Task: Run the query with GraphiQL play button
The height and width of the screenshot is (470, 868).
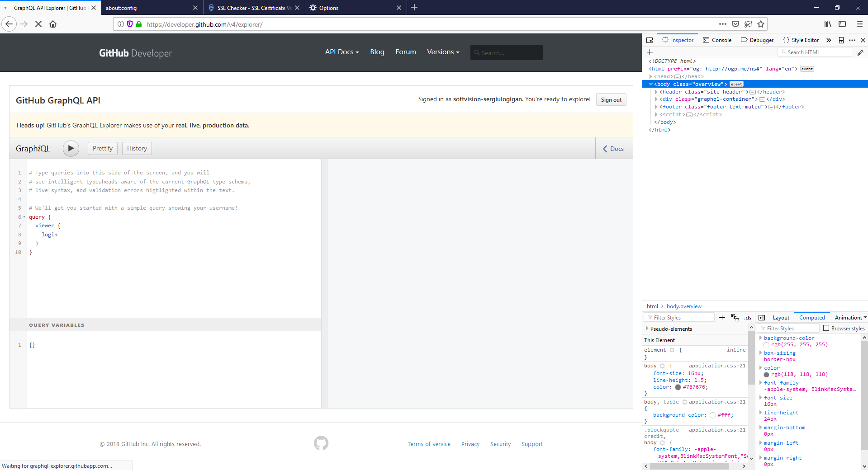Action: pos(71,148)
